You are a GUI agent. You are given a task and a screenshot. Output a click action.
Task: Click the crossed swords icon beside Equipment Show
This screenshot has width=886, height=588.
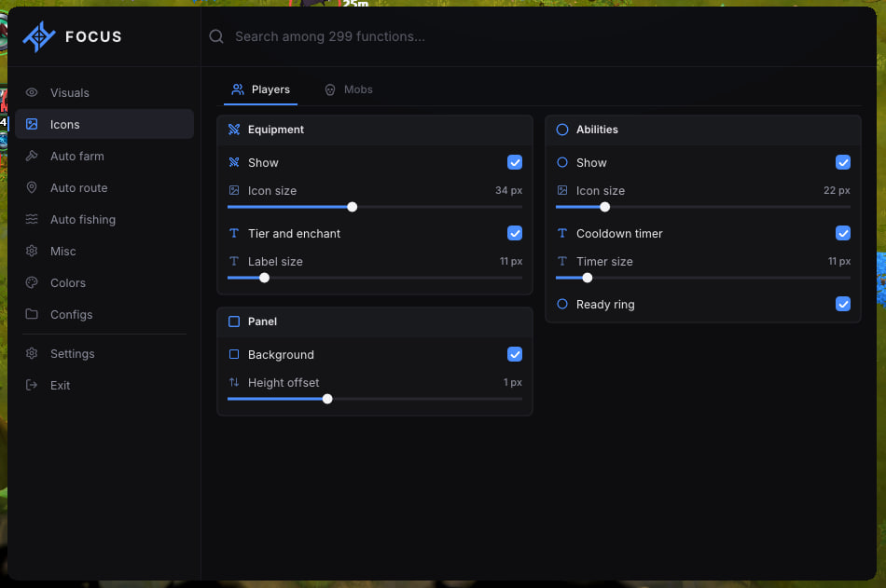pos(234,162)
